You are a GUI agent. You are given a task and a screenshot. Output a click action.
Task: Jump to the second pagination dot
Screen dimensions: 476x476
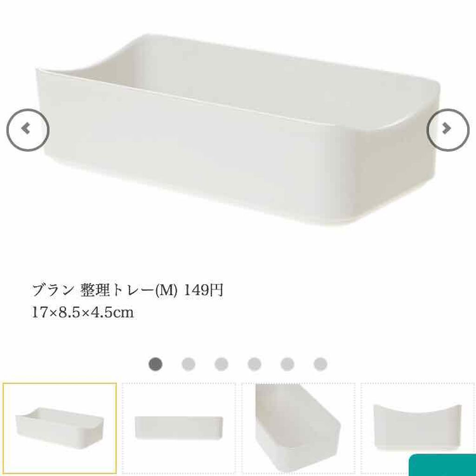click(188, 364)
